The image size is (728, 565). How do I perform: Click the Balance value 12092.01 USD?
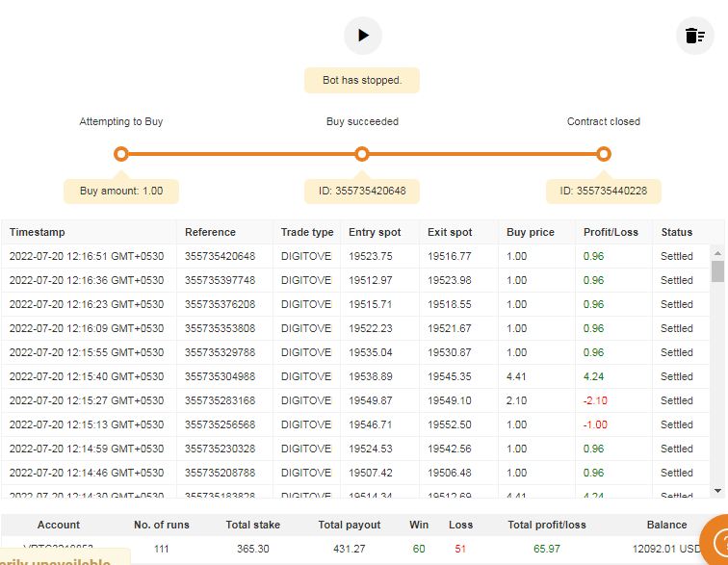click(666, 549)
